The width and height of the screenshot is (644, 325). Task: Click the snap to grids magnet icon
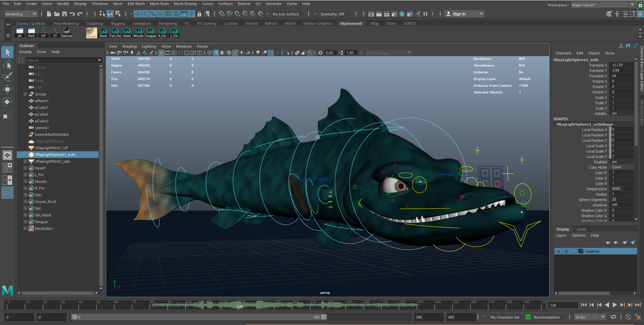221,14
